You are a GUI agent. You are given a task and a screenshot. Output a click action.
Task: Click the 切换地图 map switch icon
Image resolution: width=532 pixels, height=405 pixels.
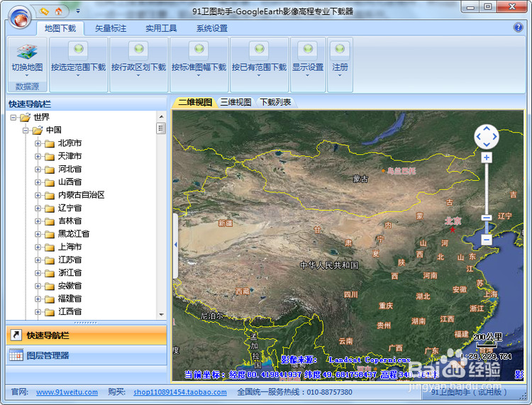27,52
